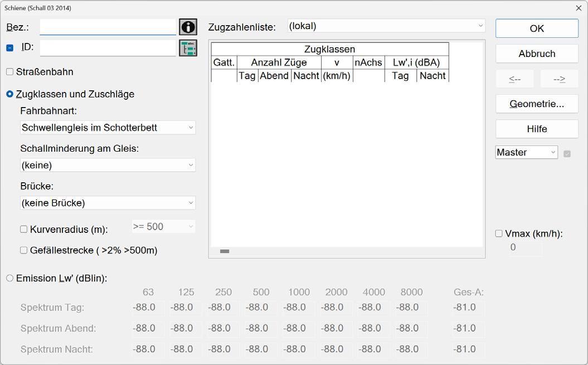Select the v (km/h) column header
Screen dimensions: 588x365
tap(337, 69)
